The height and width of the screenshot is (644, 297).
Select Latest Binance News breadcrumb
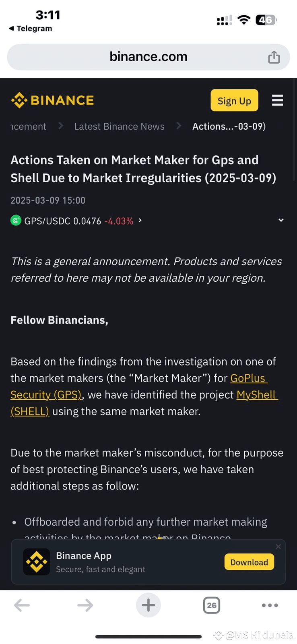119,126
